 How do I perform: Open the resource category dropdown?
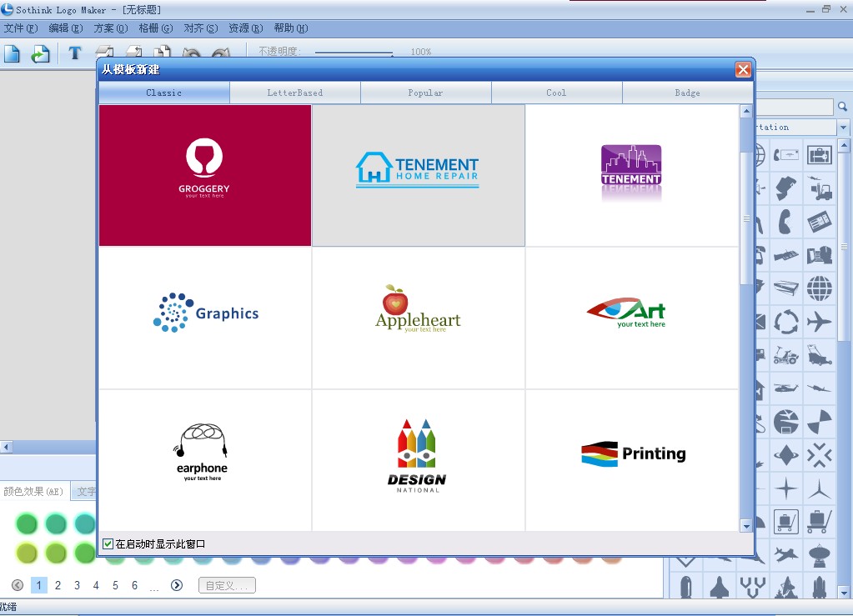(x=843, y=128)
